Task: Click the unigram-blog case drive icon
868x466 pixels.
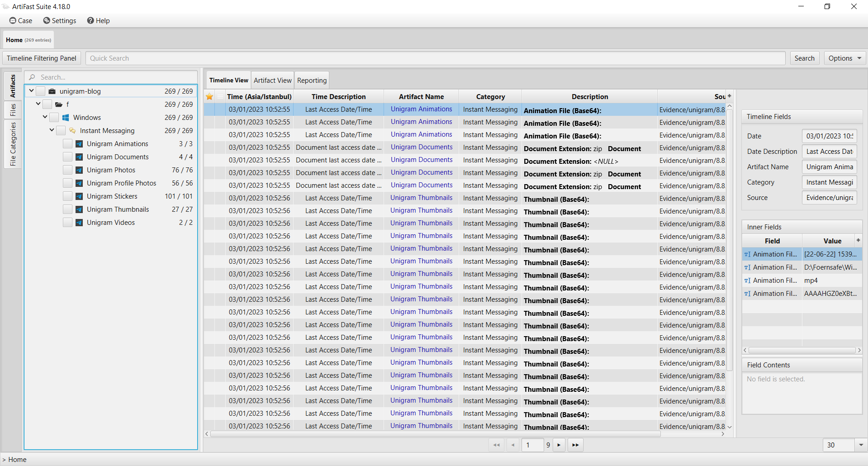Action: click(x=52, y=91)
